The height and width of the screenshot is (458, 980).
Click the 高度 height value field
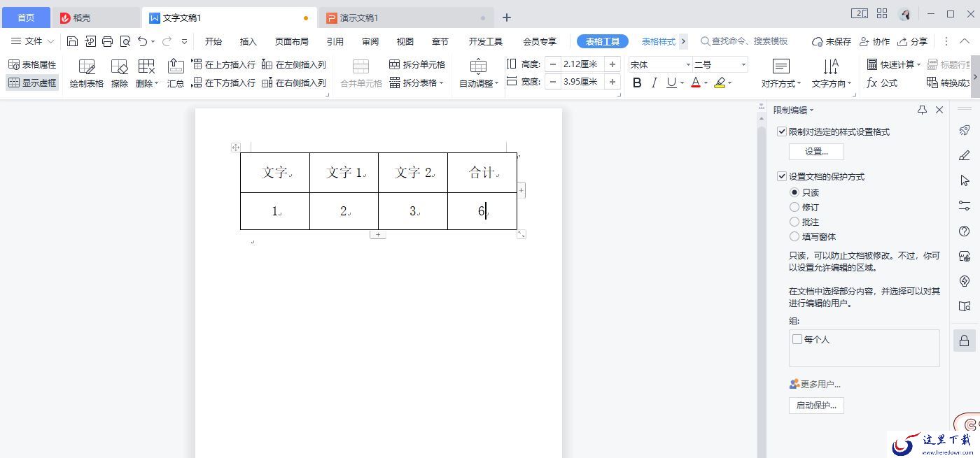[582, 64]
